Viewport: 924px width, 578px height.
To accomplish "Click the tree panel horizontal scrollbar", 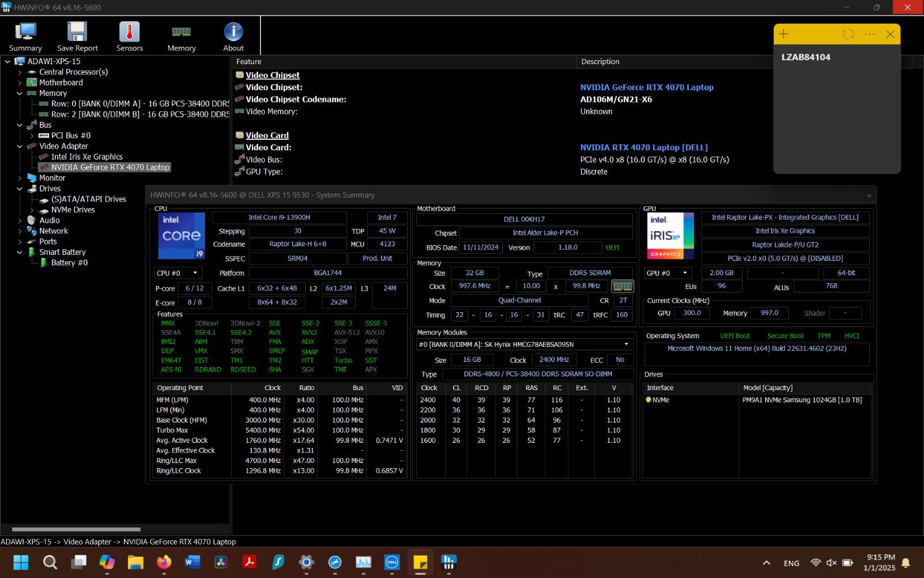I will (76, 529).
